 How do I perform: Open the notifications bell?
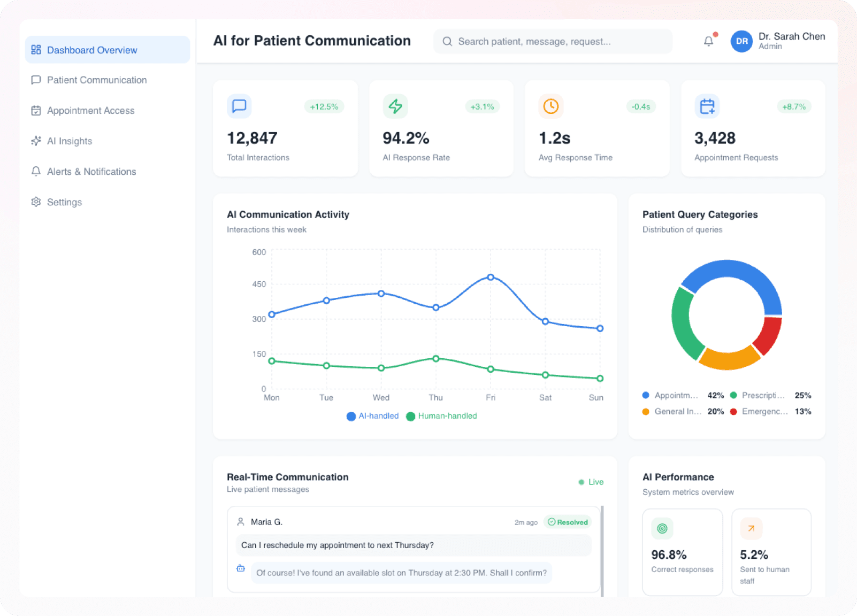point(708,41)
